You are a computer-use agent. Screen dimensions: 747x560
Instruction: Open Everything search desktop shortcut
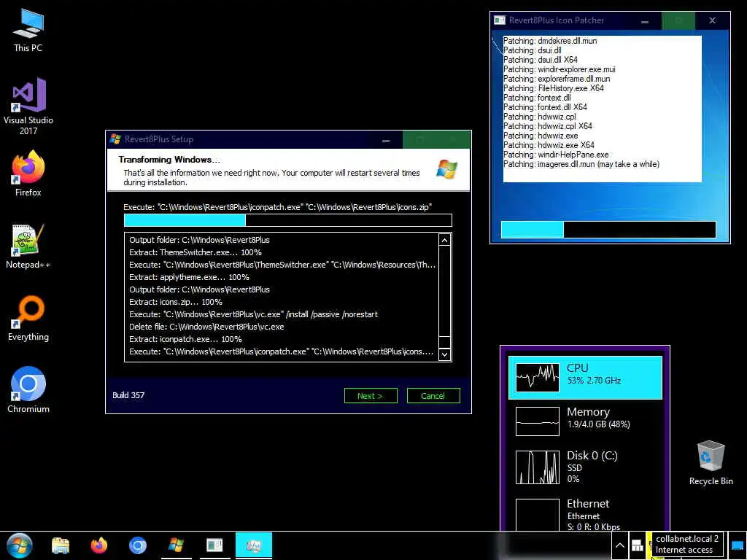tap(28, 318)
